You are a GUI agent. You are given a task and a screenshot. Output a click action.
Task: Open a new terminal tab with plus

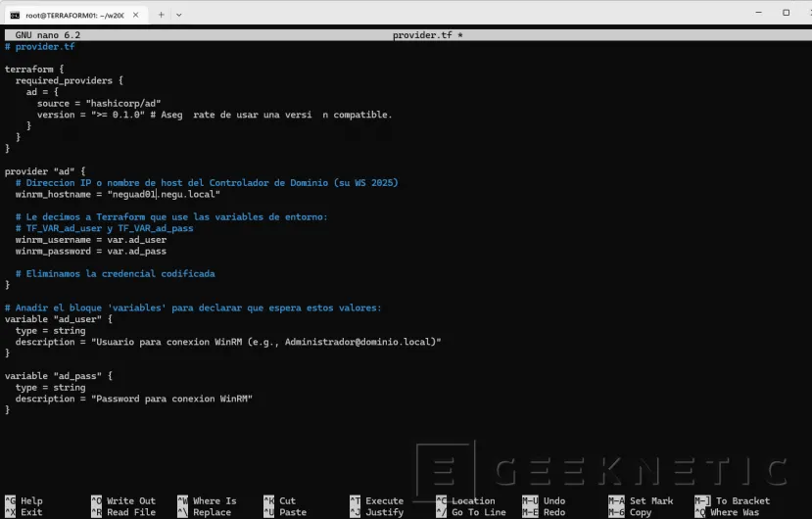[x=161, y=15]
